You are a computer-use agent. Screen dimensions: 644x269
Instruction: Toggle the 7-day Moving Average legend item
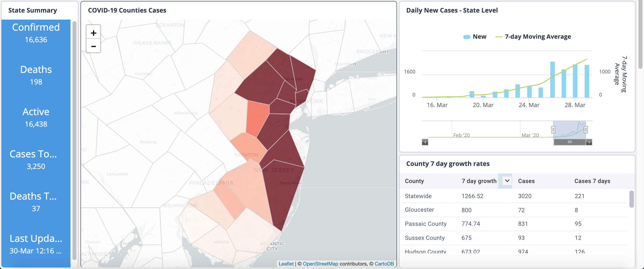533,37
